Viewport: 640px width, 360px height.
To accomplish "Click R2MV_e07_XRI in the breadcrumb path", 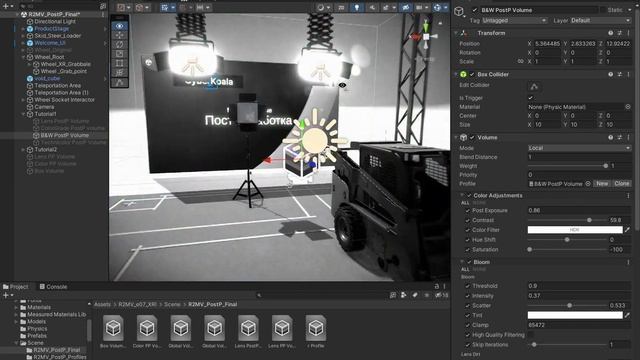I will (x=138, y=304).
